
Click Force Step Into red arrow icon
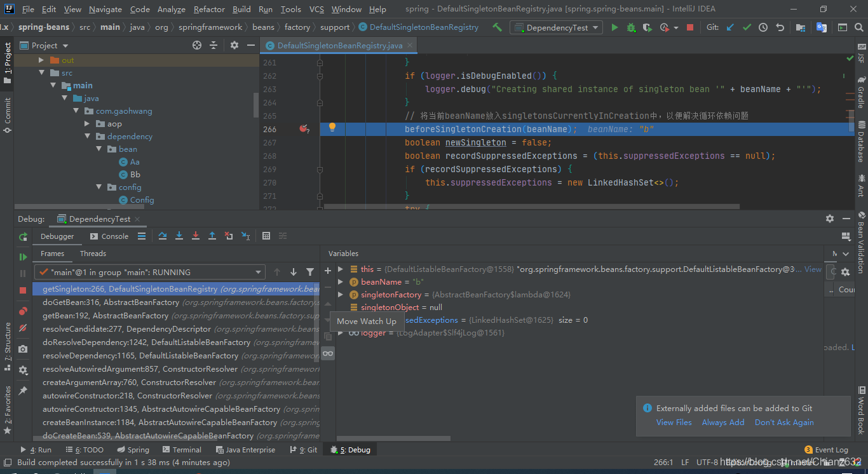(x=196, y=236)
